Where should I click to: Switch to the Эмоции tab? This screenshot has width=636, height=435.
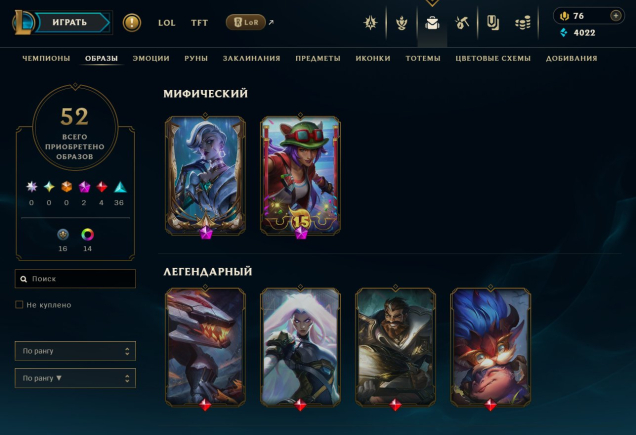pos(151,58)
